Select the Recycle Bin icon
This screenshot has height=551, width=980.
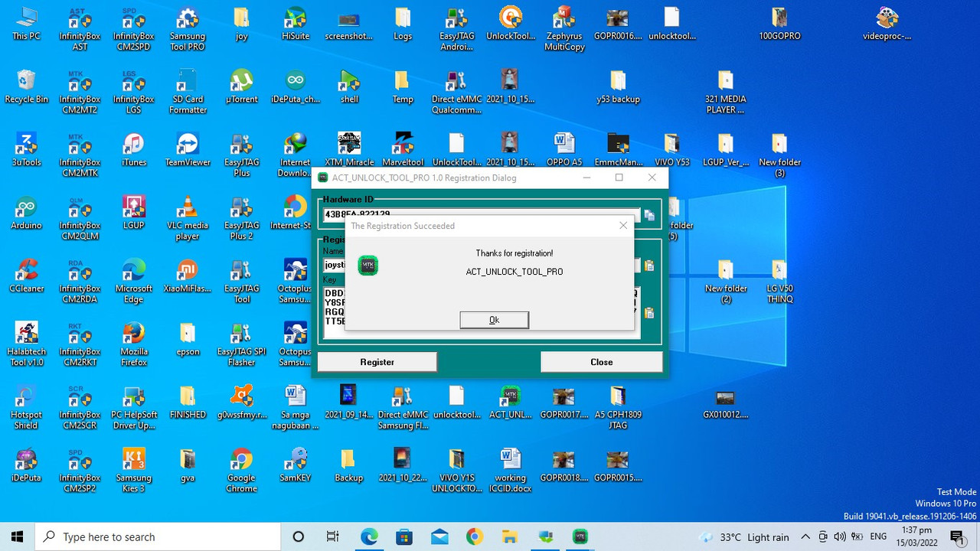(x=26, y=87)
